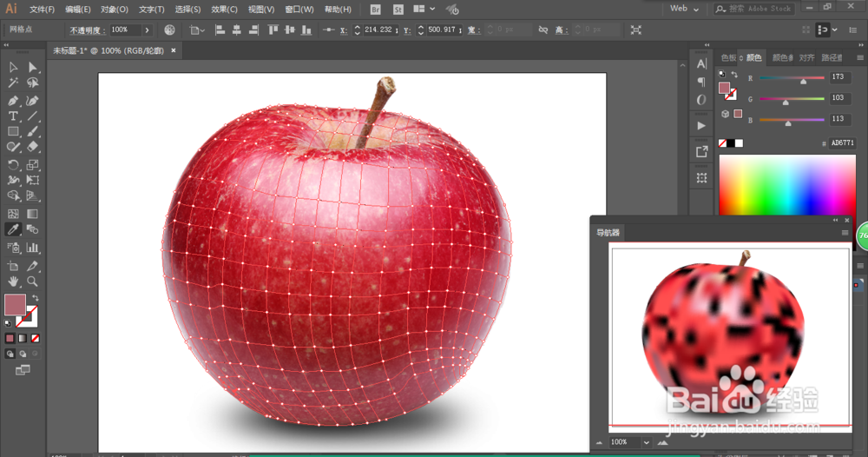Select the Eyedropper tool
The width and height of the screenshot is (868, 457).
(x=13, y=229)
